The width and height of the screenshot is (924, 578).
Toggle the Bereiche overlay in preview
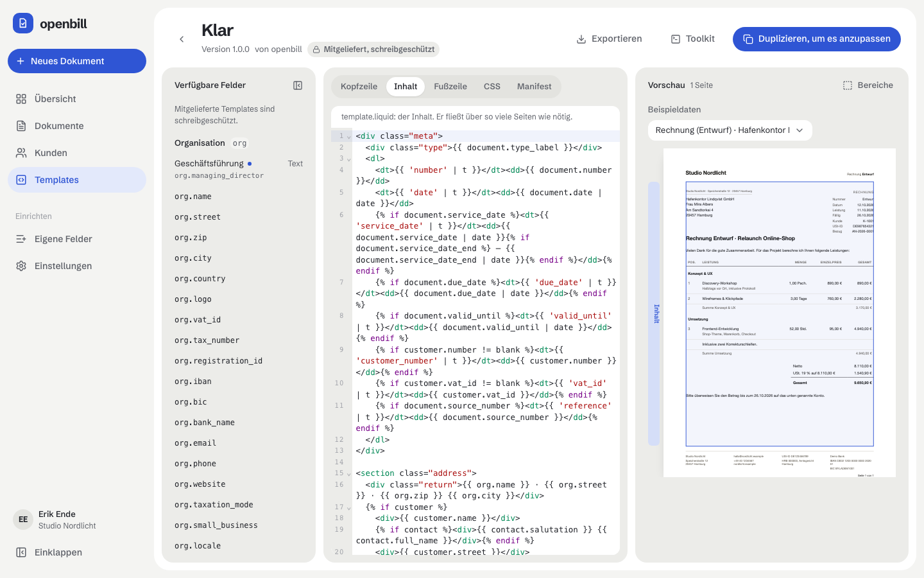click(868, 85)
